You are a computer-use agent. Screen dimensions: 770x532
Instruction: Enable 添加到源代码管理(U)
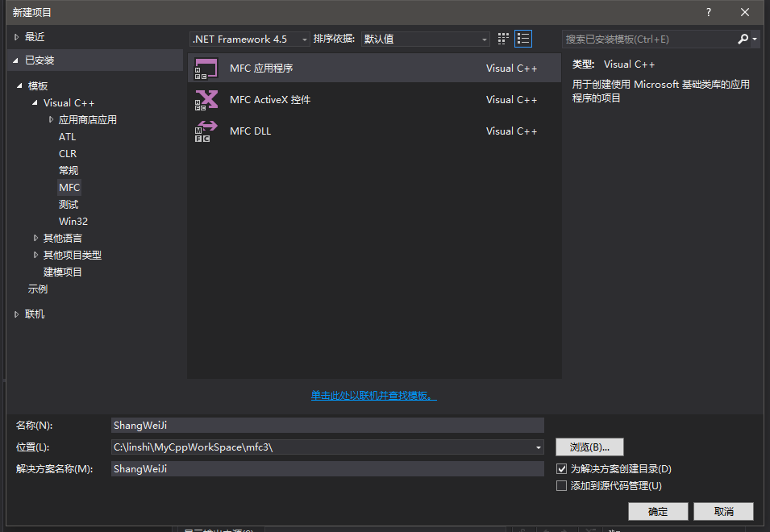coord(561,485)
